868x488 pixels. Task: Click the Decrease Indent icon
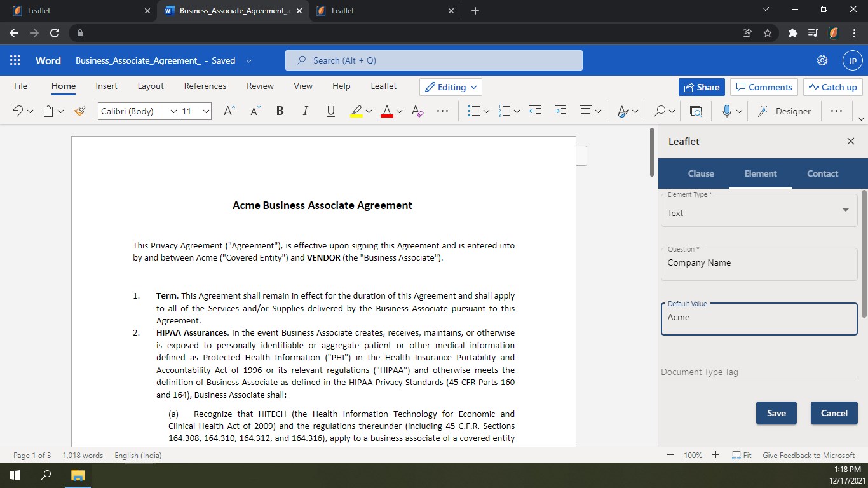(x=535, y=111)
